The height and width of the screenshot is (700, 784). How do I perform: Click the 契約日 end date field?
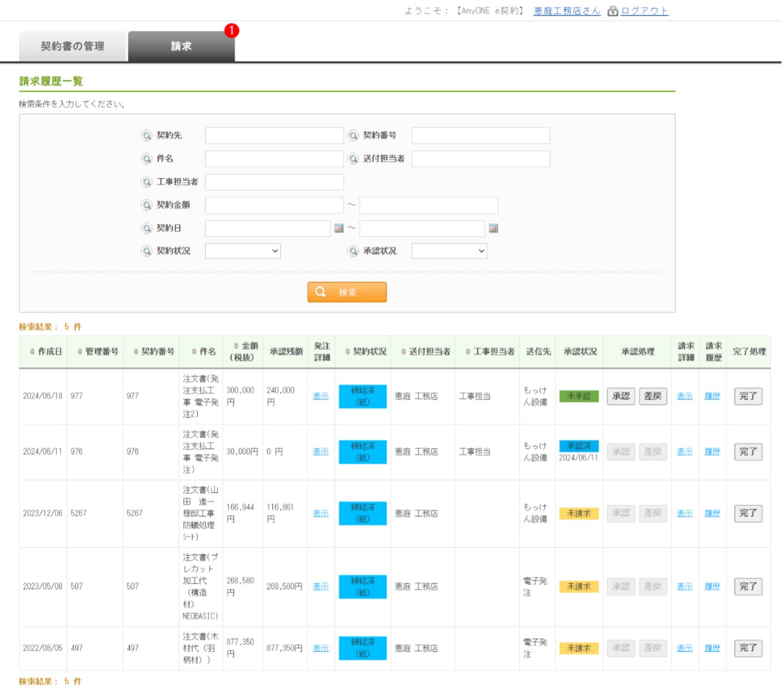[422, 229]
